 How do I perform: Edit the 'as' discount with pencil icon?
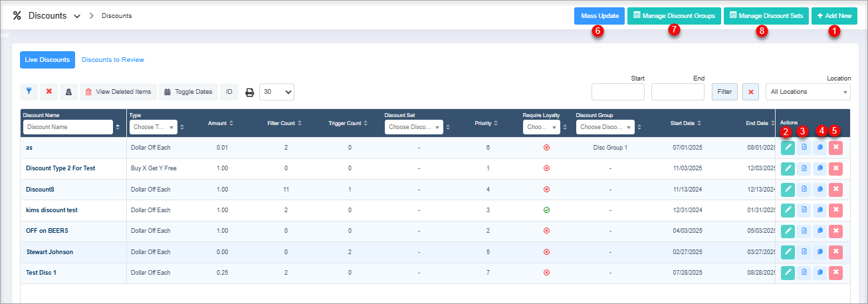tap(788, 148)
